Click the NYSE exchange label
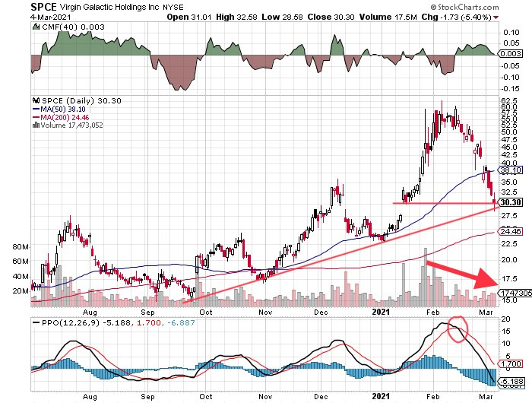532x403 pixels. click(173, 7)
